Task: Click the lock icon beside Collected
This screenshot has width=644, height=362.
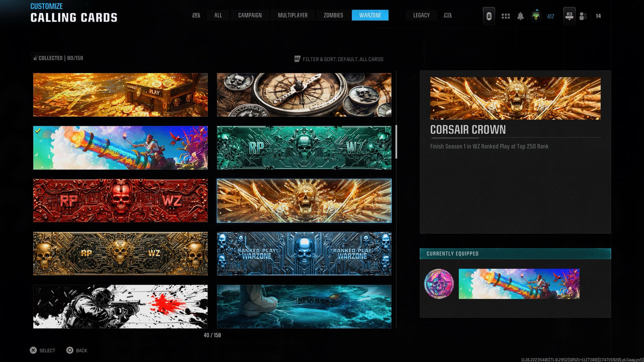Action: tap(35, 58)
